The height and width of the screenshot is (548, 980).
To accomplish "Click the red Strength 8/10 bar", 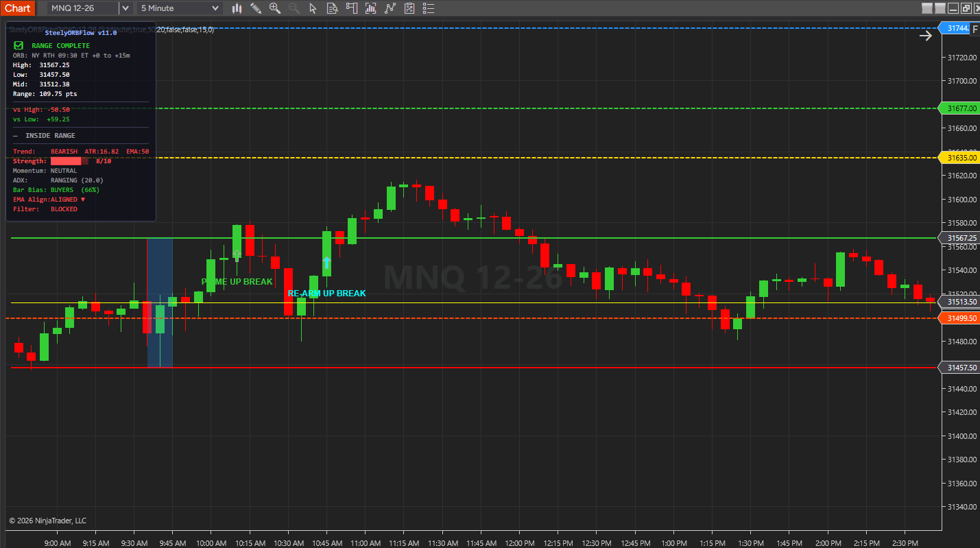I will click(69, 161).
